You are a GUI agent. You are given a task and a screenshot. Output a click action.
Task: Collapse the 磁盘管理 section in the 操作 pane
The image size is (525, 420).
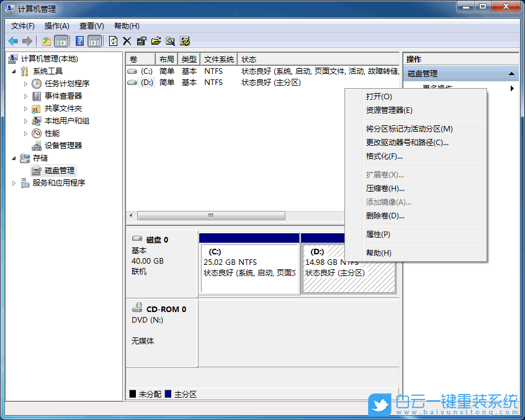click(x=513, y=73)
